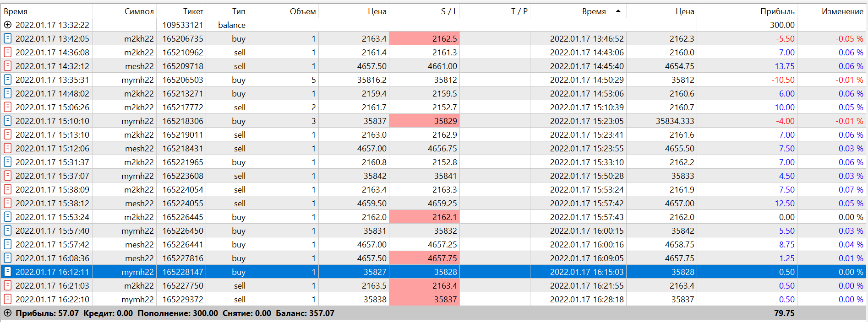Viewport: 868px width, 322px height.
Task: Click open time 2022.01.17 13:35:31
Action: click(52, 80)
